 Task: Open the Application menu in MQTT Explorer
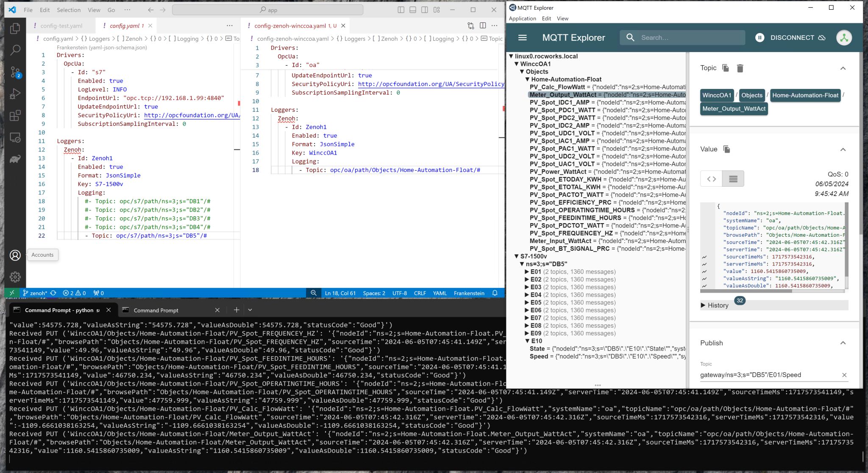(522, 19)
